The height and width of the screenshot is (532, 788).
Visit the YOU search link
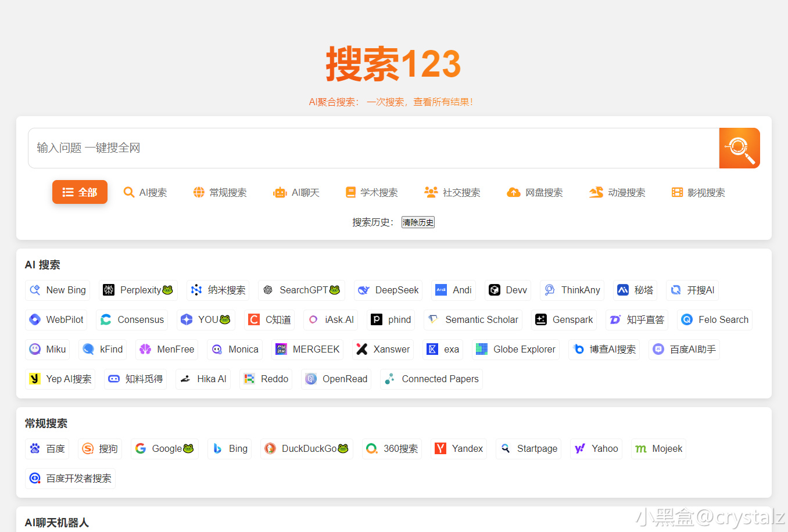coord(206,319)
